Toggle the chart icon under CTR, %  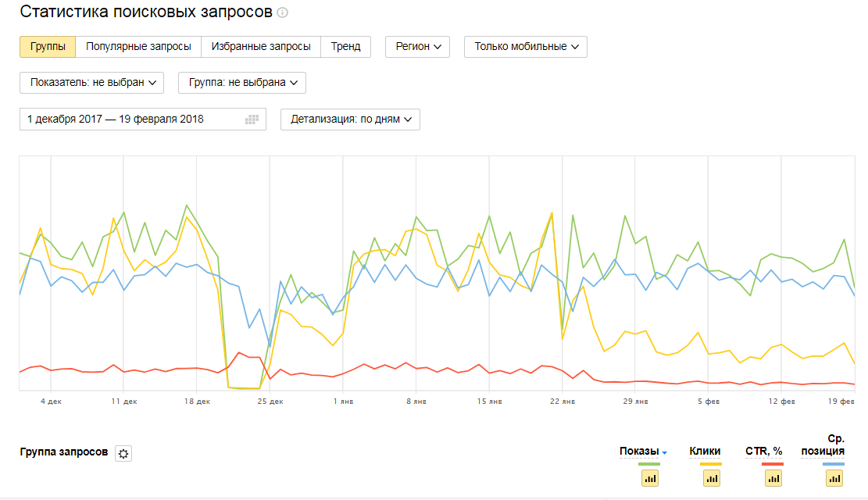[772, 478]
